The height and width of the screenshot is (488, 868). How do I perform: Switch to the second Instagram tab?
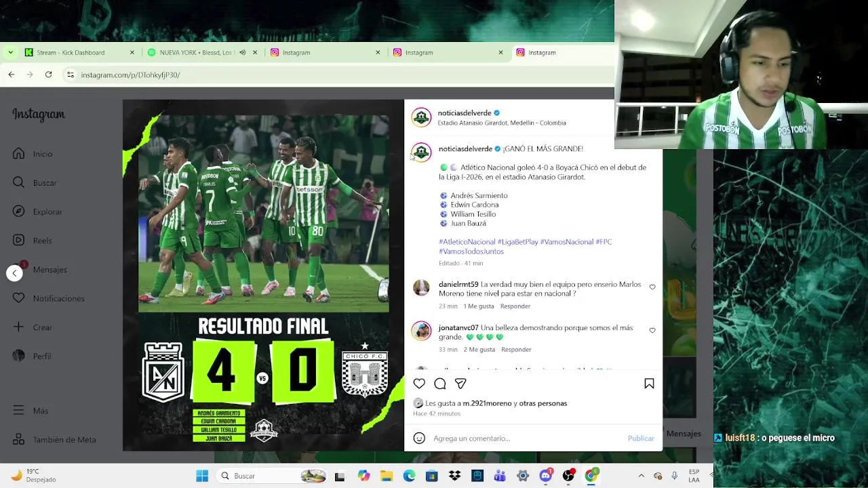[x=448, y=52]
